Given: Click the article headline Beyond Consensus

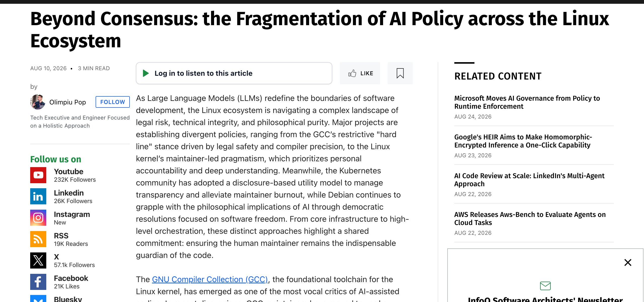Looking at the screenshot, I should (320, 30).
